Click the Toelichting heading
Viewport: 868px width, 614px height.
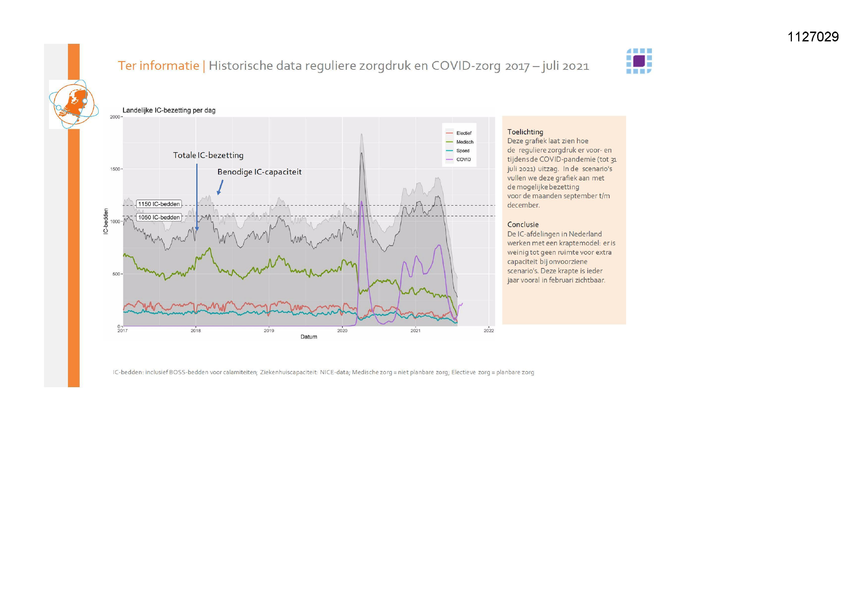click(525, 131)
